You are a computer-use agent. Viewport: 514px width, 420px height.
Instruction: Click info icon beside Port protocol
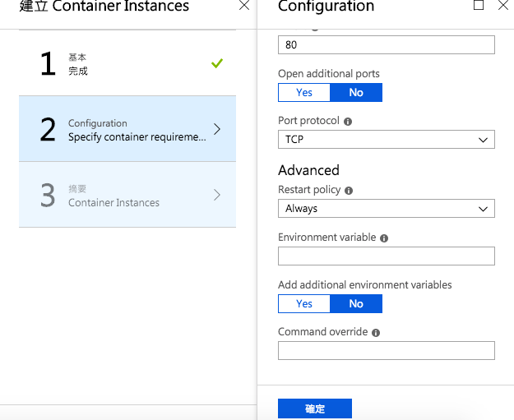[x=348, y=121]
